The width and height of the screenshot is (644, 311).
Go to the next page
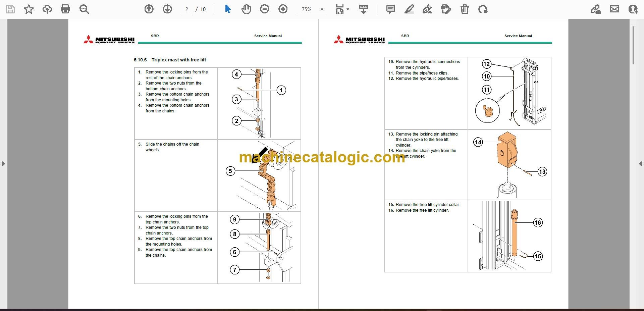[167, 9]
